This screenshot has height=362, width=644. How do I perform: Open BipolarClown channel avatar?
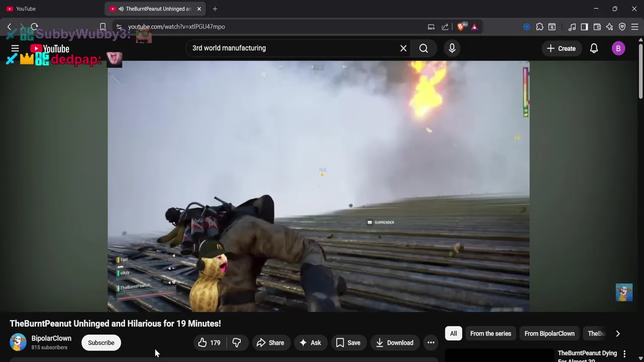coord(18,342)
